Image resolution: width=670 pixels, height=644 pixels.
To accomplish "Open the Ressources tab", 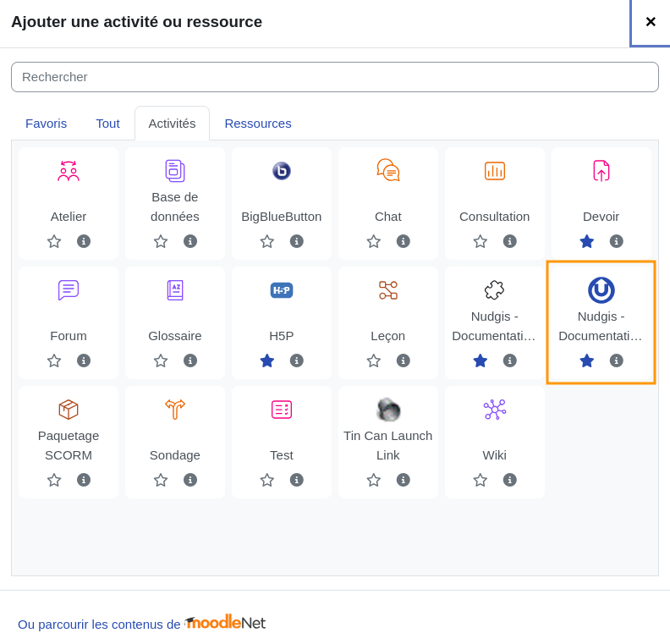I will [x=258, y=124].
